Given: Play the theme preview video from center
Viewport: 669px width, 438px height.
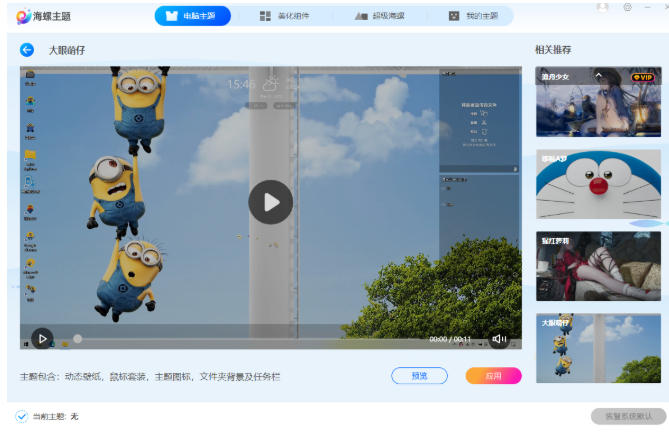Looking at the screenshot, I should coord(270,202).
